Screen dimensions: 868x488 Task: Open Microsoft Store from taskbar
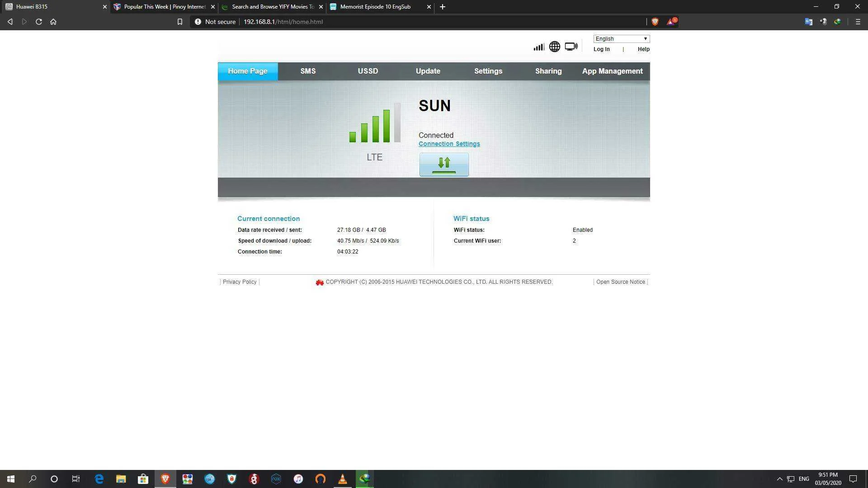pyautogui.click(x=143, y=479)
